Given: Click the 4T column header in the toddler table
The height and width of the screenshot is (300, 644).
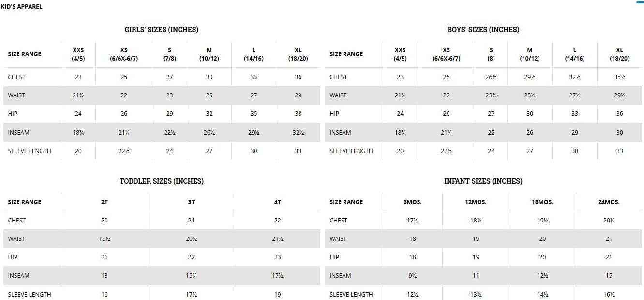Looking at the screenshot, I should pyautogui.click(x=277, y=202).
